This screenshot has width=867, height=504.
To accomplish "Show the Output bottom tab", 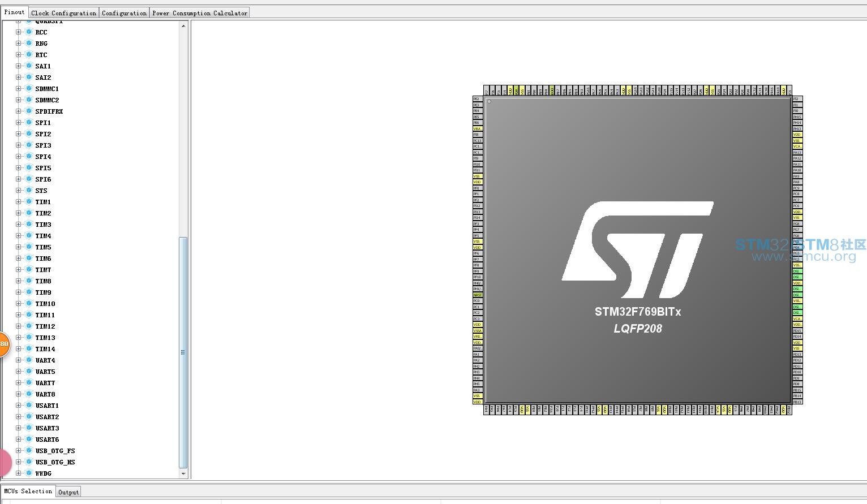I will (68, 492).
